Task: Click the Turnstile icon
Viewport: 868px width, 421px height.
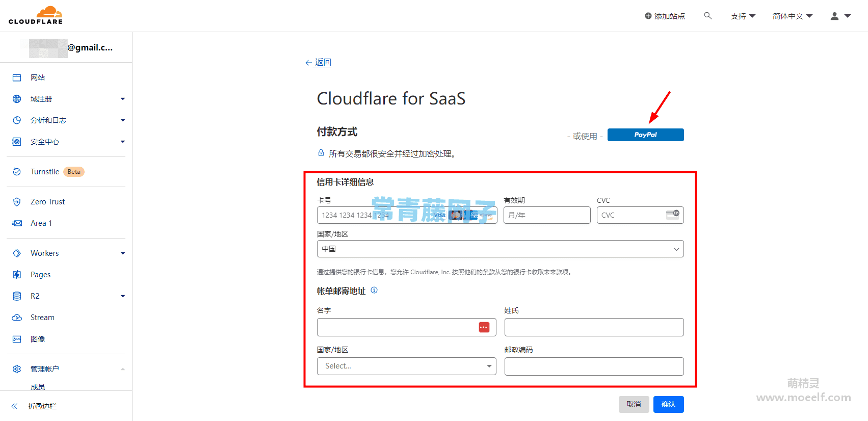Action: click(17, 172)
